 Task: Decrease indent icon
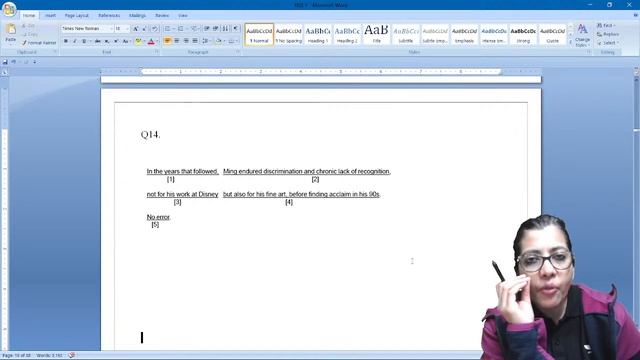[207, 29]
